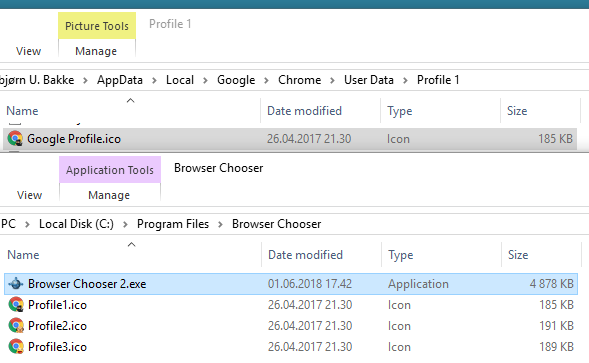Click the 191 KB size value
589x363 pixels.
pos(557,326)
